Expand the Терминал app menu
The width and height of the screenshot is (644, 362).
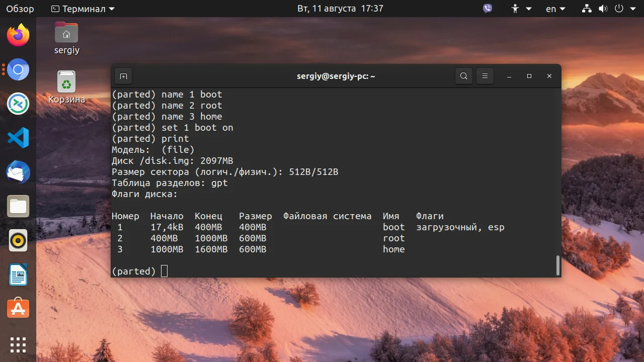click(x=83, y=9)
